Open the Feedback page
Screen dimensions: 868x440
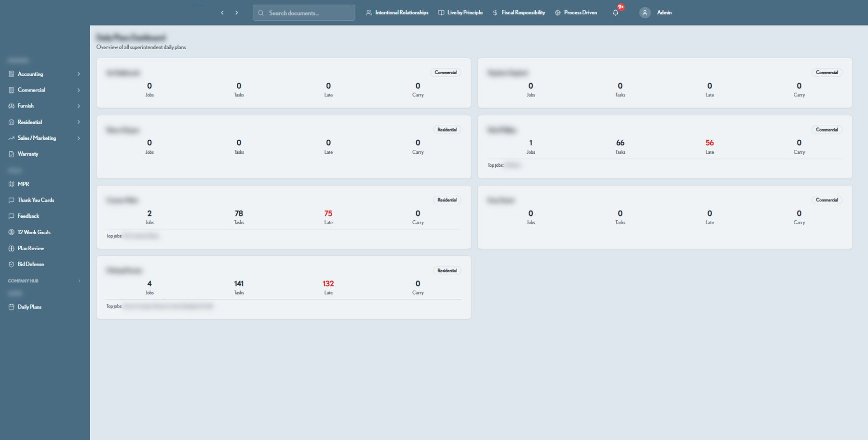(45, 216)
